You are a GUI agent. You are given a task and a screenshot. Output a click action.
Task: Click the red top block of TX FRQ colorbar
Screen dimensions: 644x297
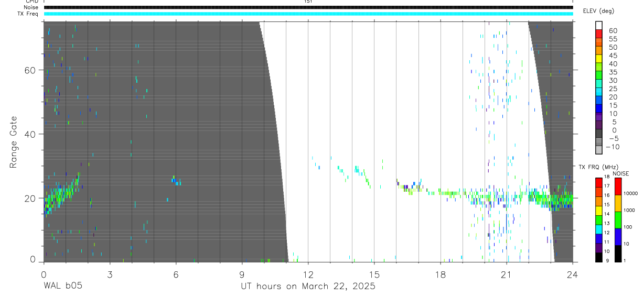click(599, 183)
